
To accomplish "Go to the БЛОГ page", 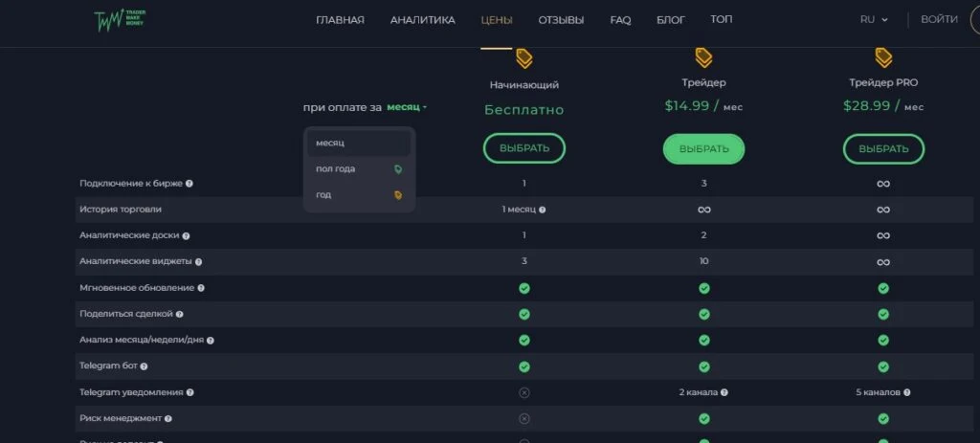I will tap(671, 20).
